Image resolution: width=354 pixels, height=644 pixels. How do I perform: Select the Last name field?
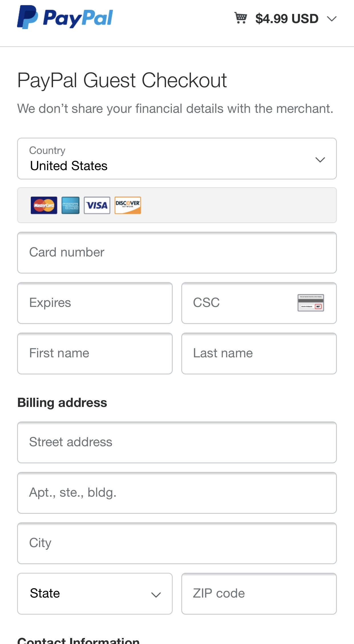pyautogui.click(x=259, y=353)
